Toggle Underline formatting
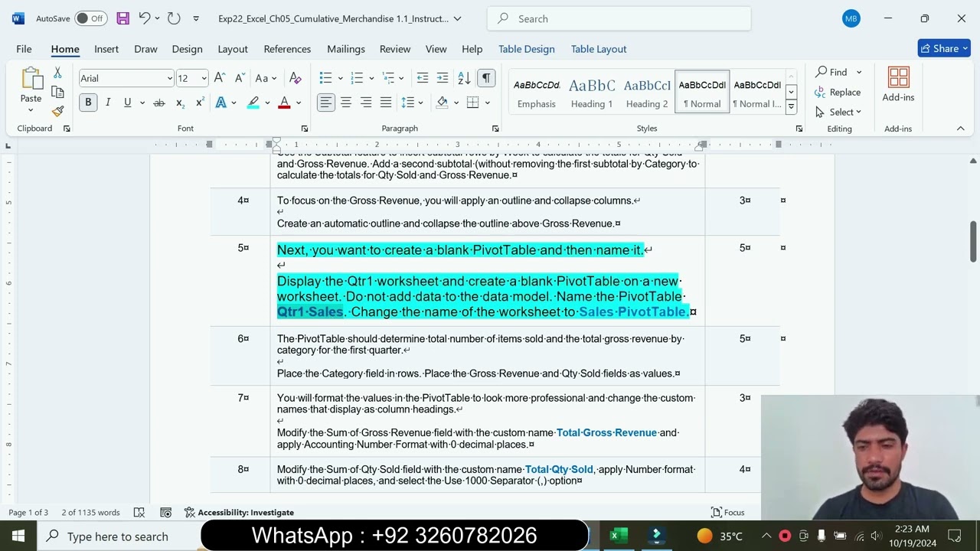This screenshot has height=551, width=980. pos(127,103)
